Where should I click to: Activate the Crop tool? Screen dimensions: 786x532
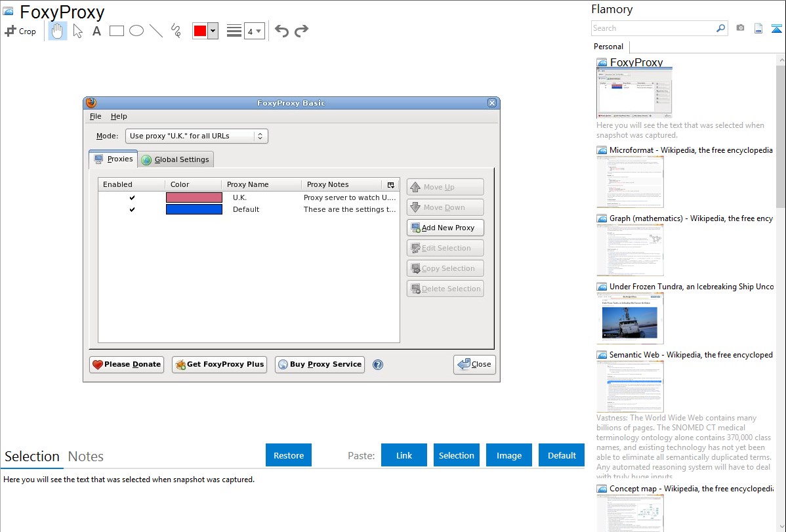(x=20, y=31)
